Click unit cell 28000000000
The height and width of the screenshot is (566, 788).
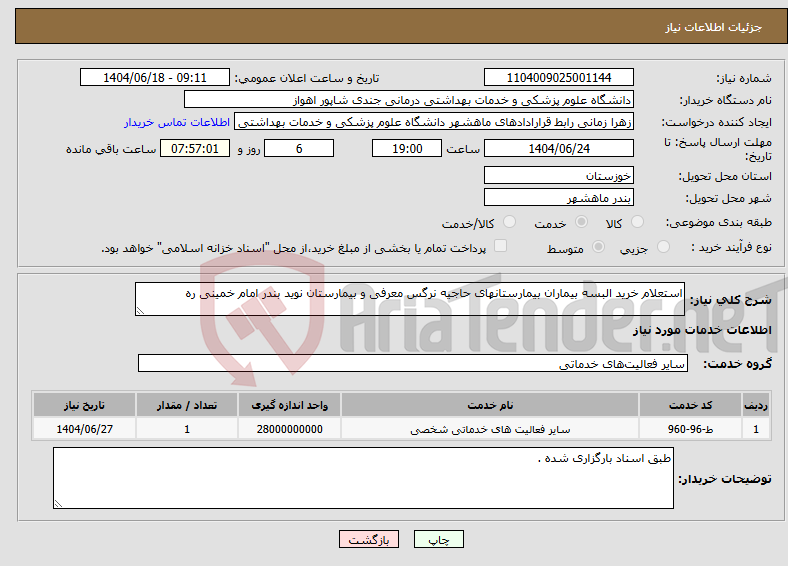tap(289, 429)
